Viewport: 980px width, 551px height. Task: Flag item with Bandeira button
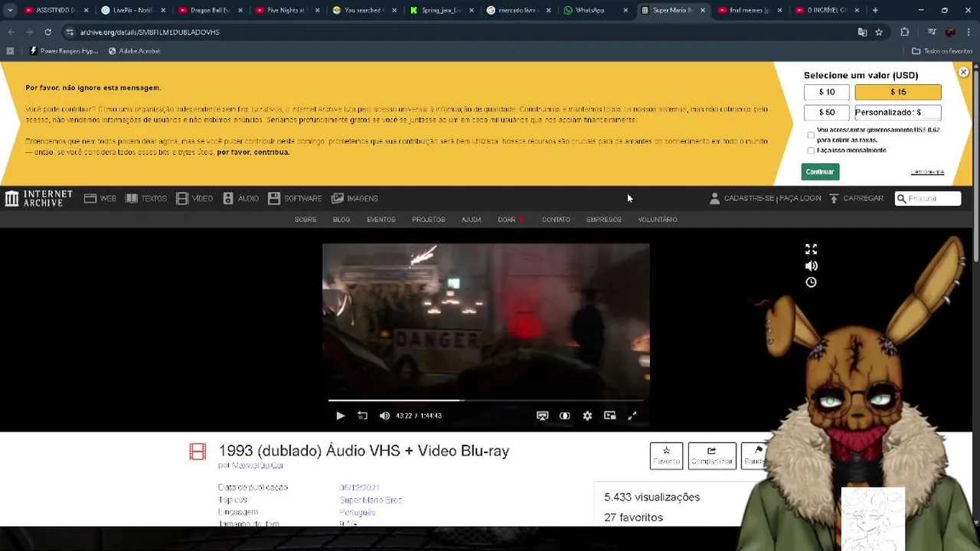pos(755,455)
